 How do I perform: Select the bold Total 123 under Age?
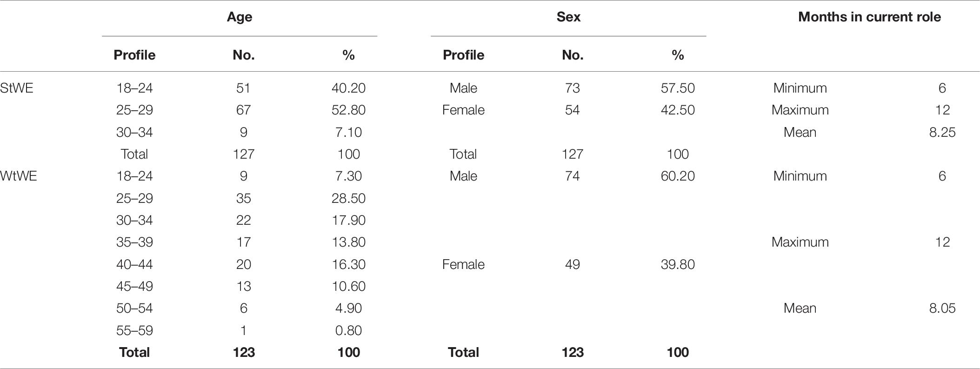[244, 352]
